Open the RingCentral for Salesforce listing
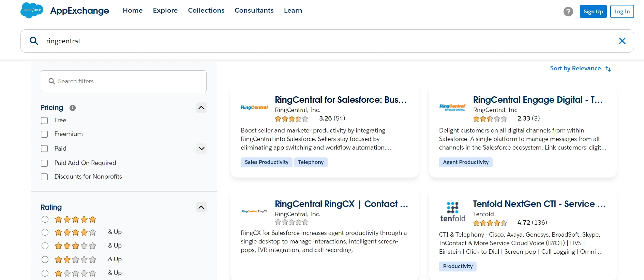 pyautogui.click(x=340, y=100)
